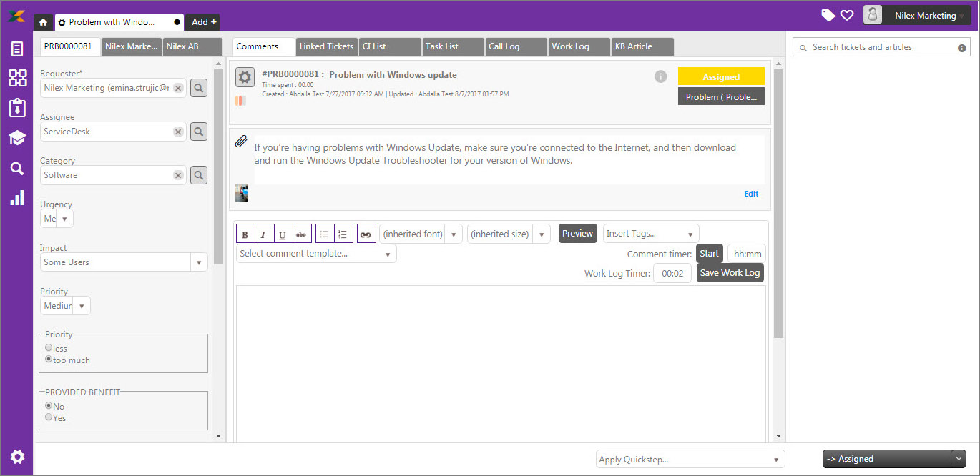Insert numbered list
Screen dimensions: 980x476
coord(343,234)
